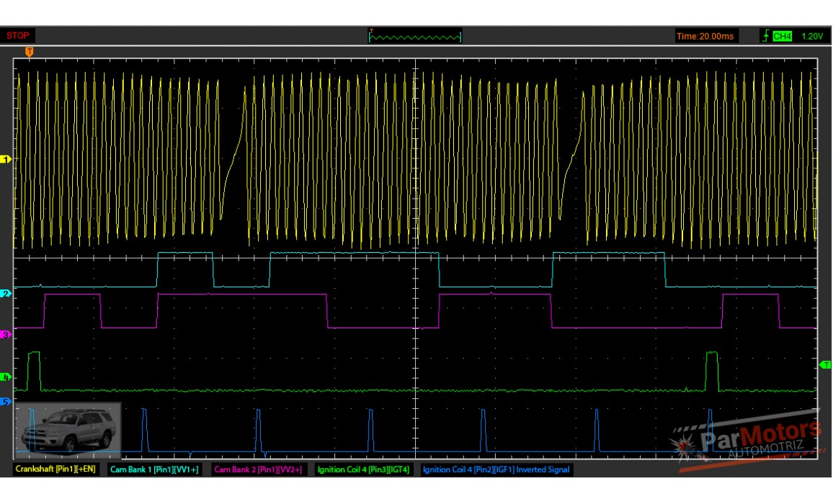Image resolution: width=833 pixels, height=504 pixels.
Task: Select the orange horizontal trigger position marker
Action: tap(29, 52)
